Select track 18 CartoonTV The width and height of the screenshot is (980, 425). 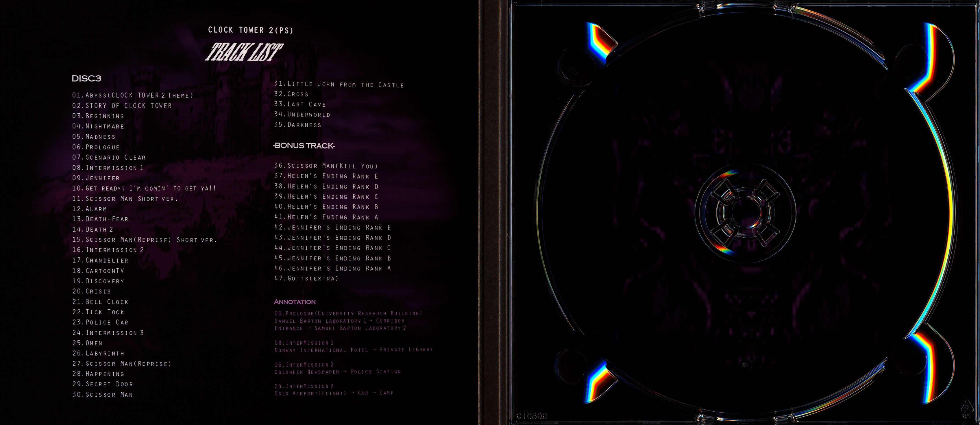98,271
